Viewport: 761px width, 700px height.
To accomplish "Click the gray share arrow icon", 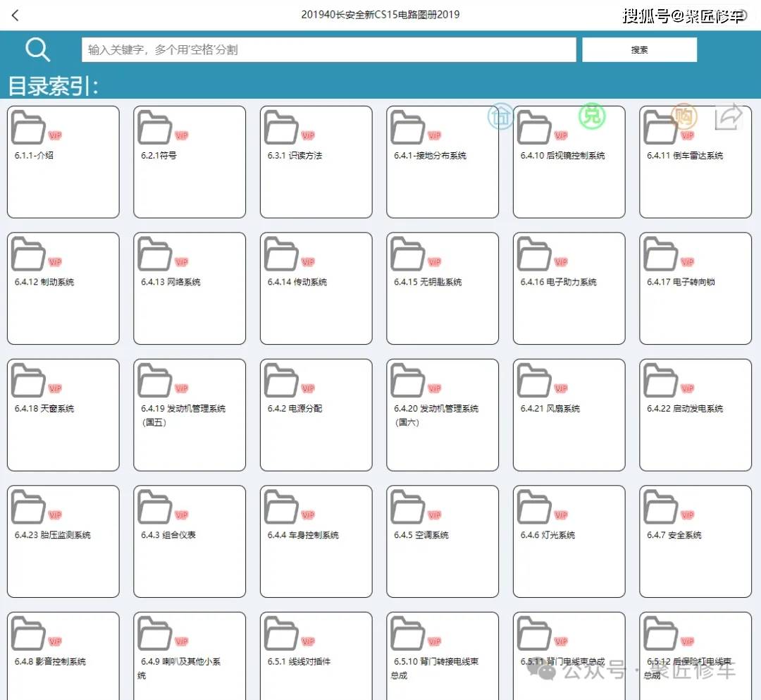I will (x=729, y=117).
